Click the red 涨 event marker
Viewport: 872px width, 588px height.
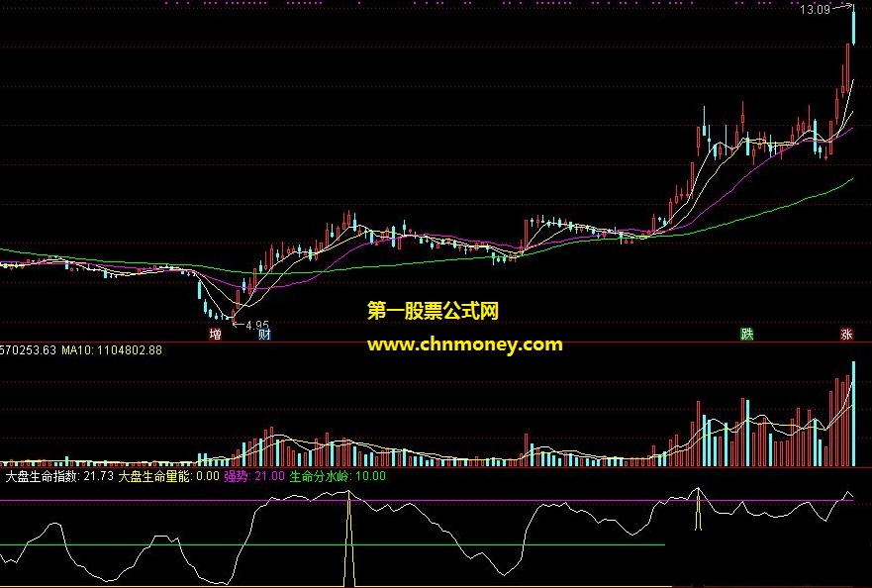tap(846, 335)
